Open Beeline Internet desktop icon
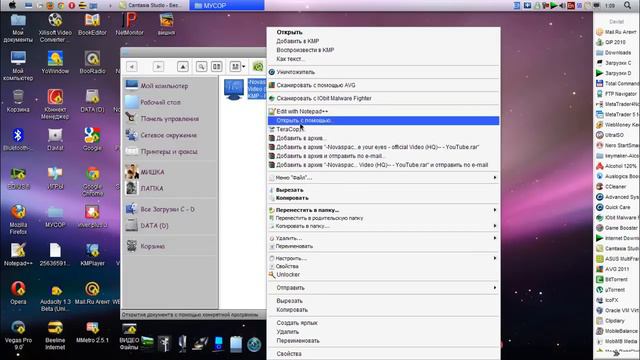This screenshot has height=360, width=640. point(55,335)
